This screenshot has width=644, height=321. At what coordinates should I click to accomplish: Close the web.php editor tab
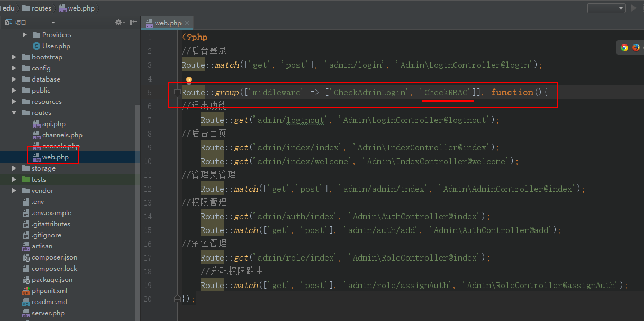187,23
